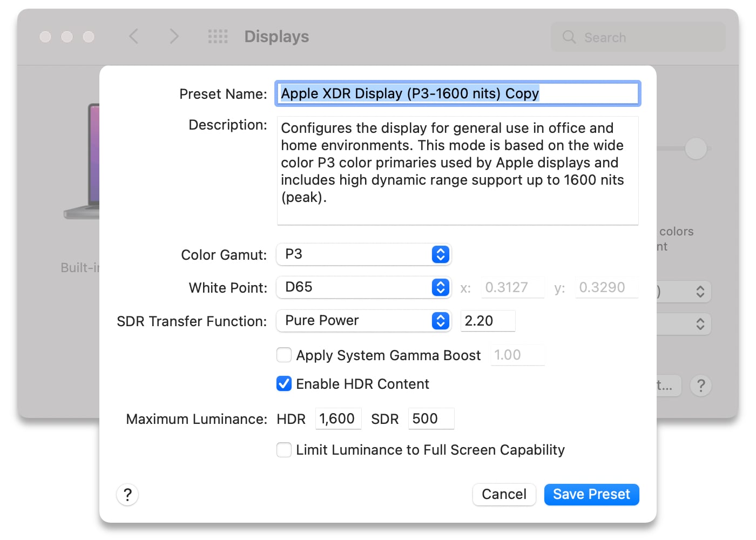Click the slider knob at top right
The height and width of the screenshot is (540, 756).
coord(696,148)
